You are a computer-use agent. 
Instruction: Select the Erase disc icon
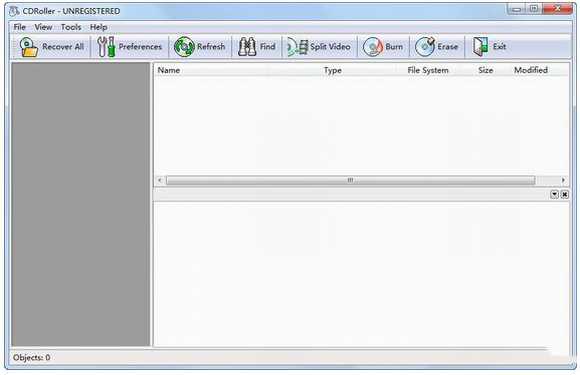coord(425,47)
